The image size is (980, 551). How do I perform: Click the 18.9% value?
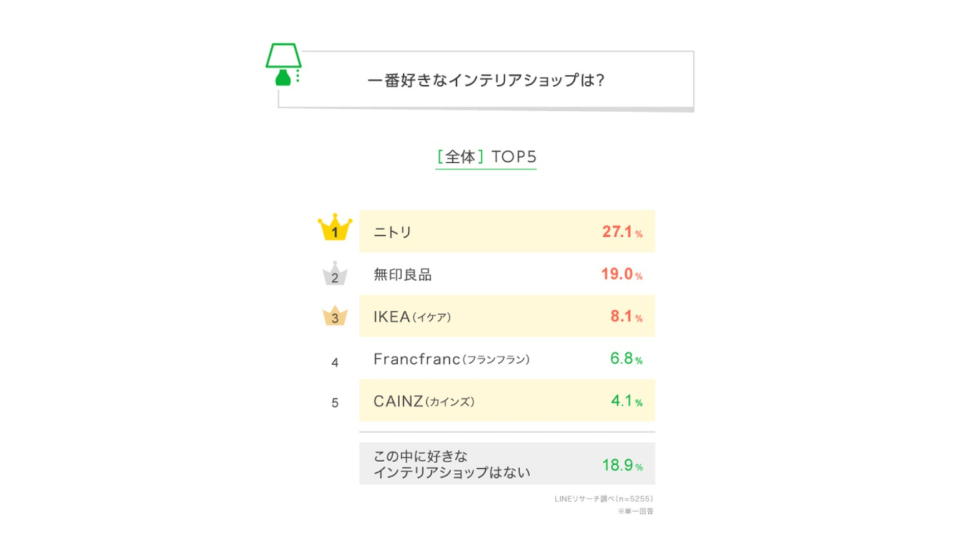(622, 465)
